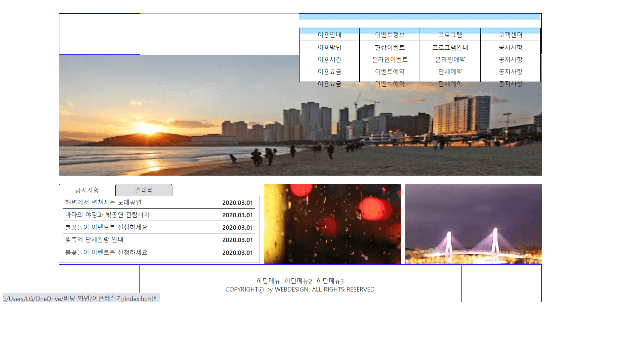Choose 이용시간 in the submenu
Image resolution: width=644 pixels, height=360 pixels.
click(x=329, y=59)
